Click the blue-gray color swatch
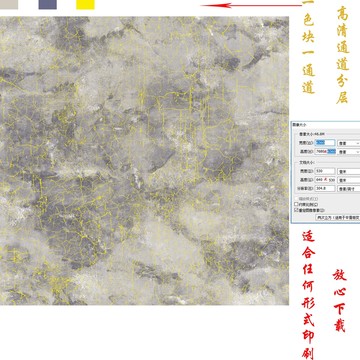This screenshot has height=360, width=360. tap(48, 4)
